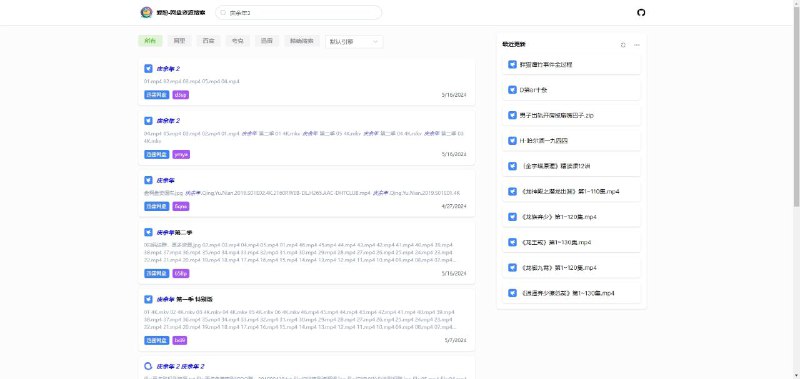Click the 5/7/2024 date on the 特别版 result

tap(456, 340)
